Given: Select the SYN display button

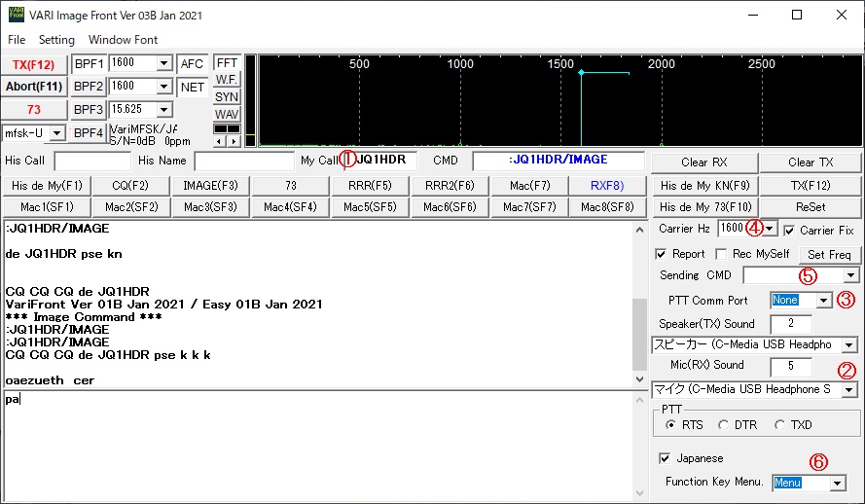Looking at the screenshot, I should click(x=227, y=97).
